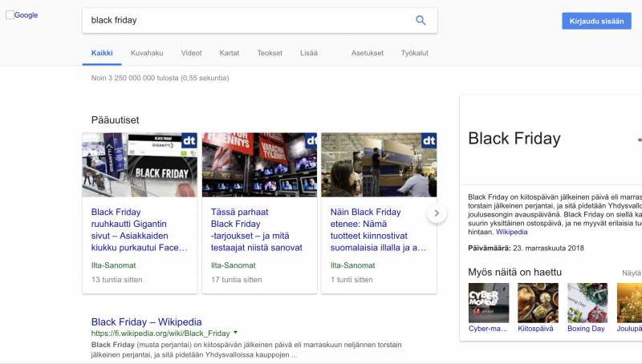
Task: Click 'Päivämäärä: 23. marraskuuta 2018' text
Action: tap(526, 248)
